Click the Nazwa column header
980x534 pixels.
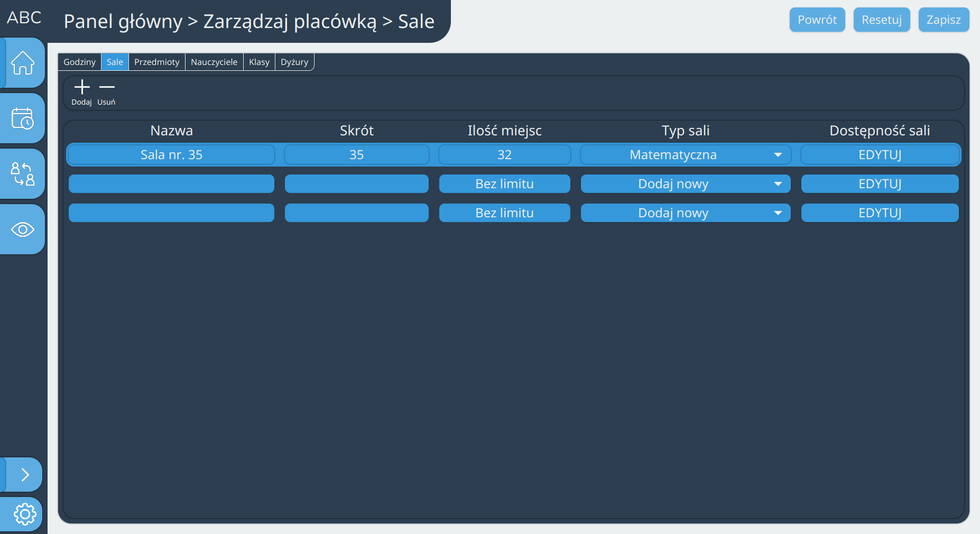pos(171,131)
